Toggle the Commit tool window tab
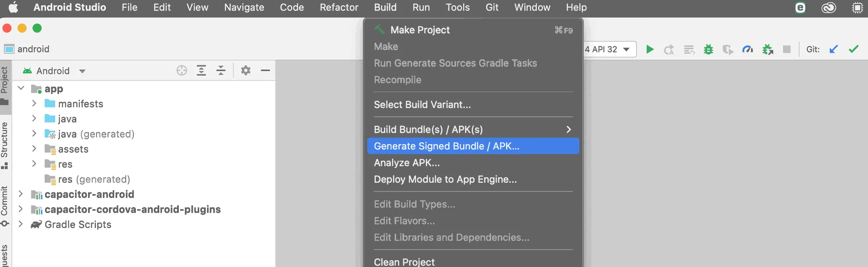Screen dimensions: 868x267 [5, 205]
